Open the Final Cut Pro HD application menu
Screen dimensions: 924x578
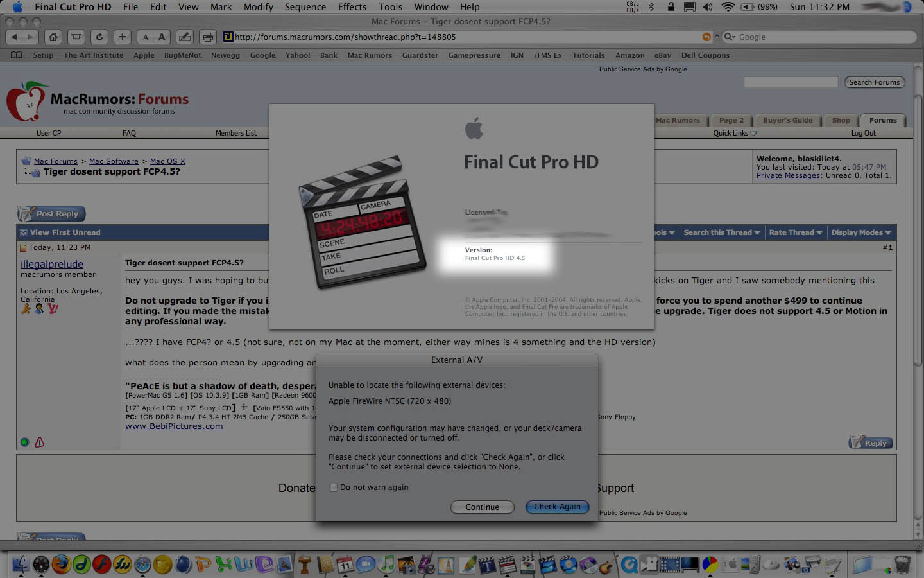click(73, 7)
